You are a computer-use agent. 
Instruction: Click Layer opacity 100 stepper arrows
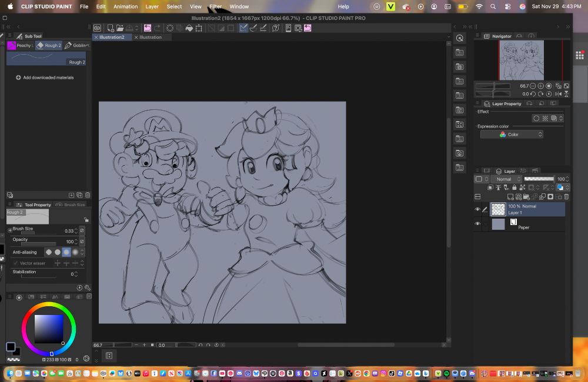[x=567, y=179]
